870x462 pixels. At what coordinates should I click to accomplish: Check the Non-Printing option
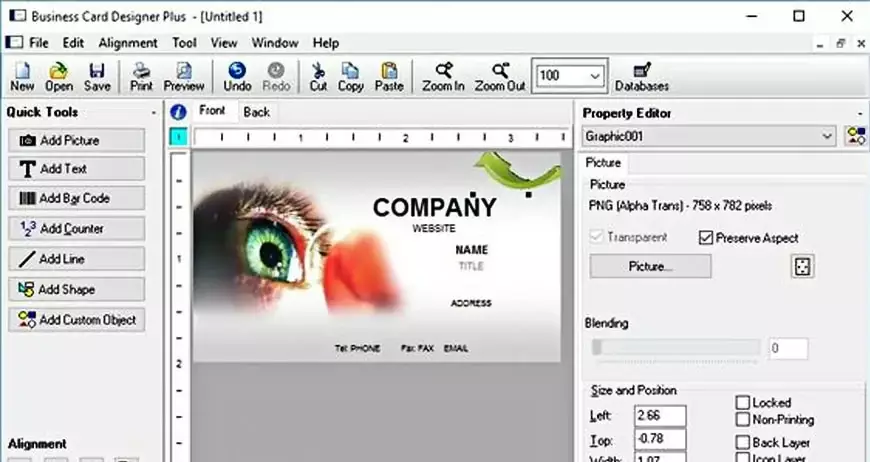(x=743, y=420)
